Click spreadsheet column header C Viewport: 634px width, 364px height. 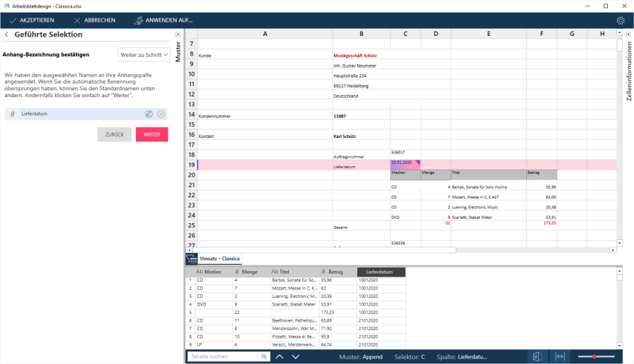405,34
